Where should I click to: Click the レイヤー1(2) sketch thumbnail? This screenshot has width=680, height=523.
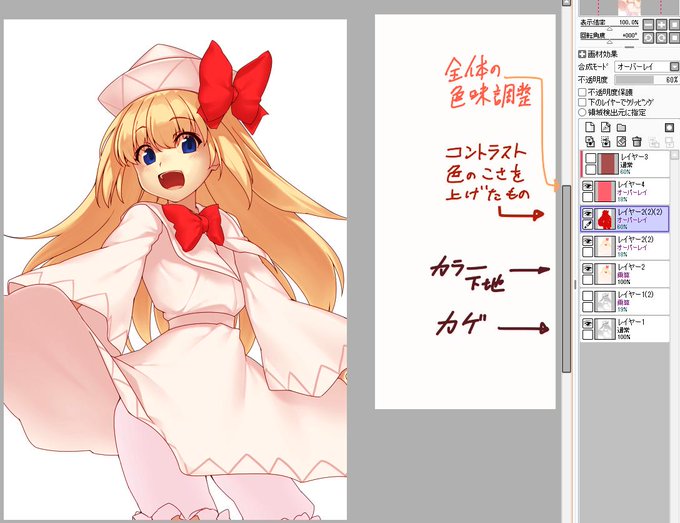(605, 301)
